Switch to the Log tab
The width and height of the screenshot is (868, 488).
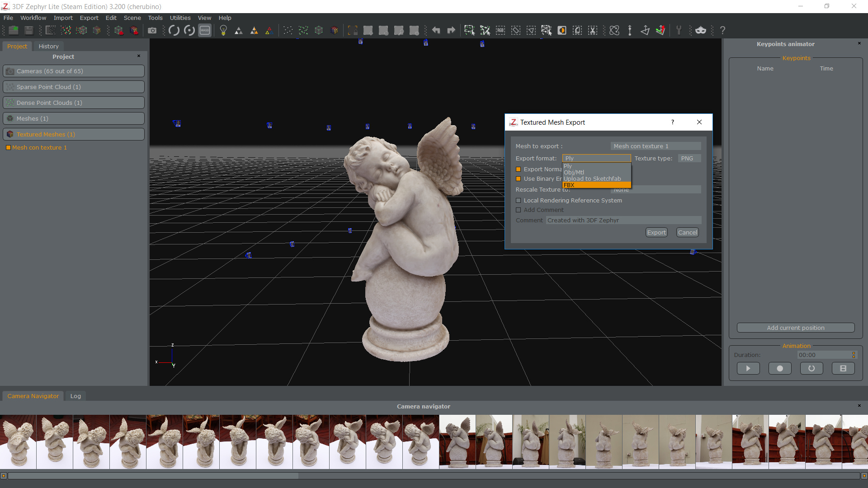tap(75, 396)
